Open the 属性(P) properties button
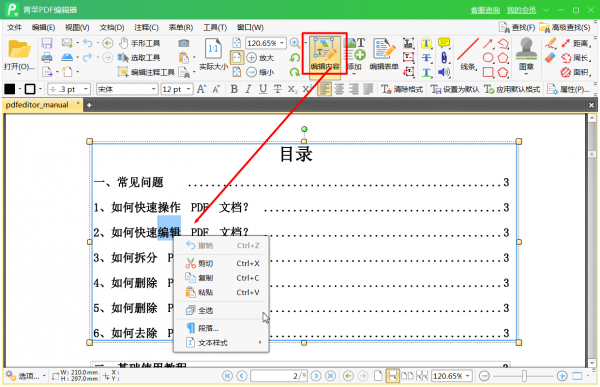The image size is (600, 387). pos(568,89)
